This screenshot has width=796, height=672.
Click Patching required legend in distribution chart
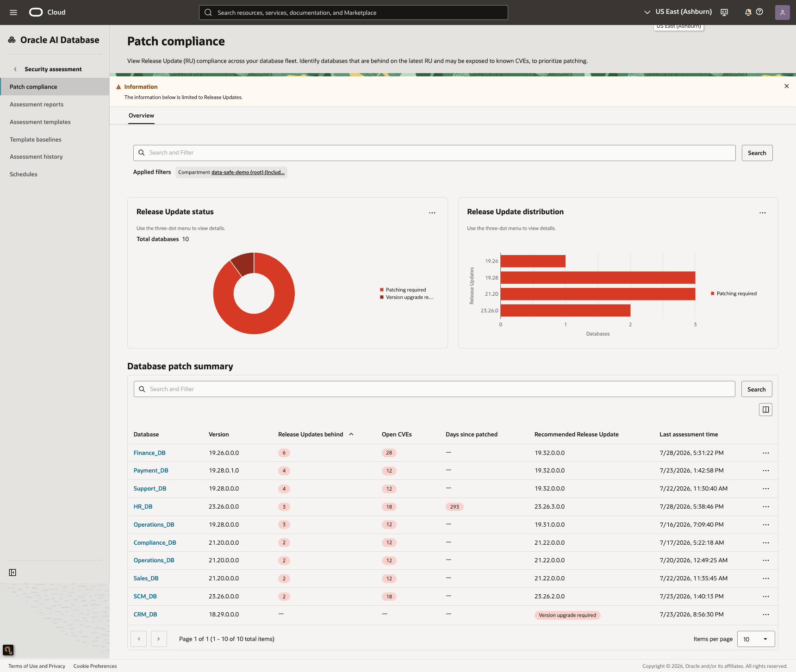tap(734, 293)
